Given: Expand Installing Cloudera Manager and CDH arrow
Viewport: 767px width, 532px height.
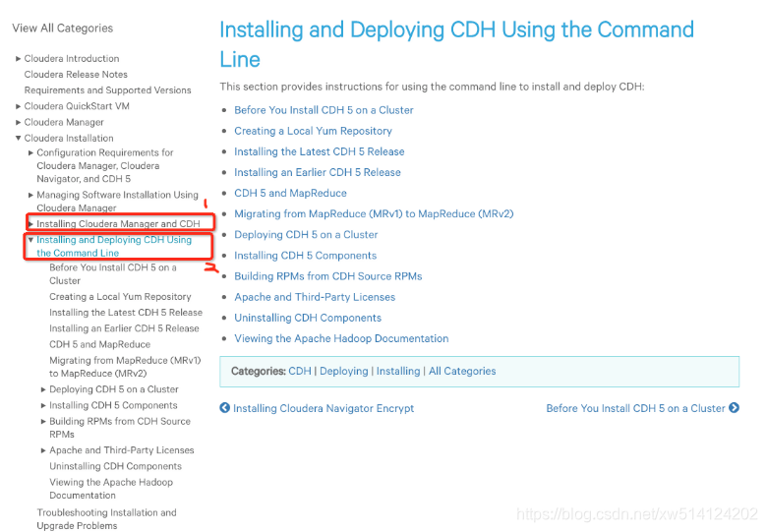Looking at the screenshot, I should point(30,224).
